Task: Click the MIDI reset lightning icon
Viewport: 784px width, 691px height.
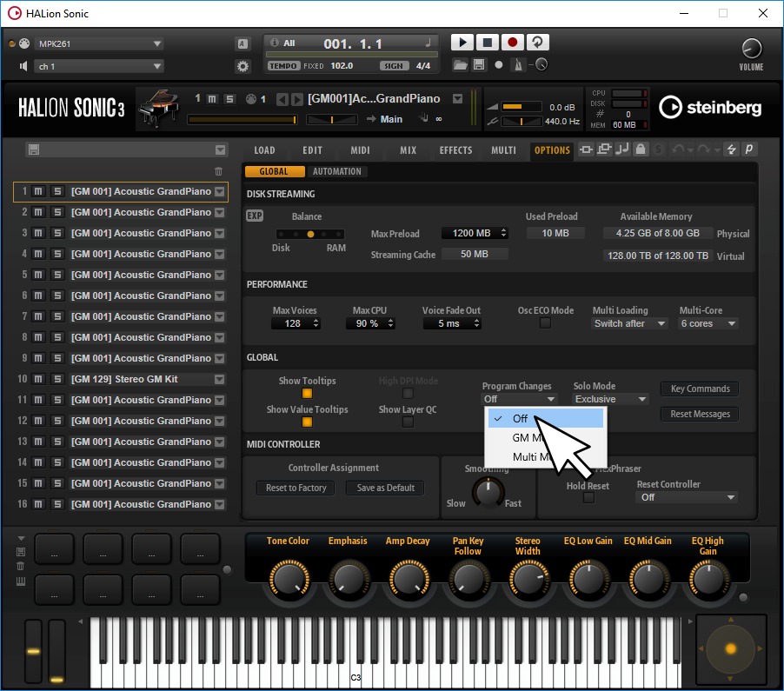Action: click(732, 149)
